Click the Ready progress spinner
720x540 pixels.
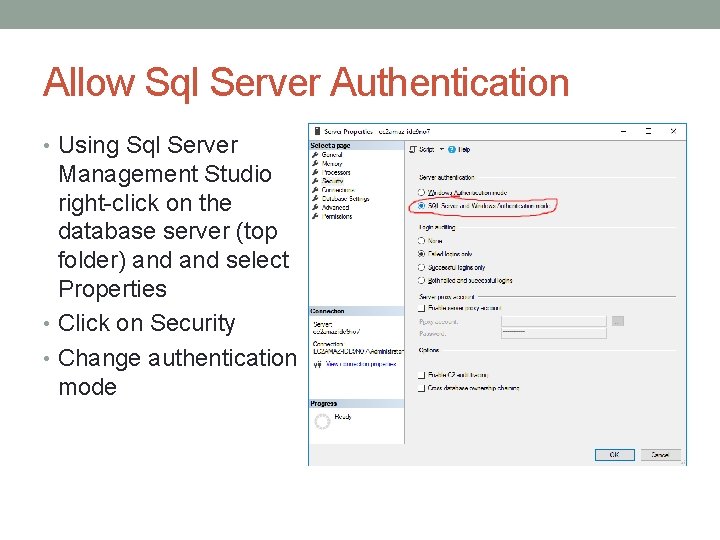coord(322,421)
